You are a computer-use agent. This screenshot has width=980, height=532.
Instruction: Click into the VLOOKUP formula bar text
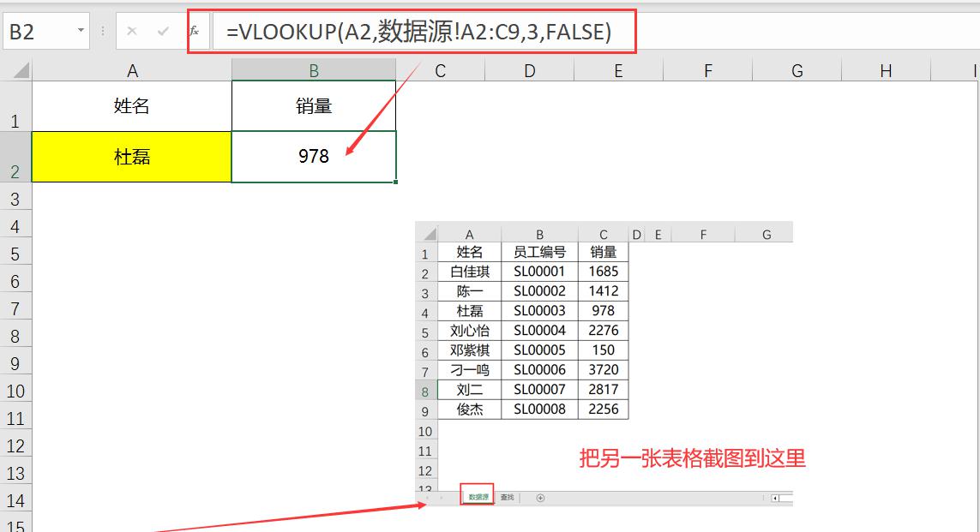pyautogui.click(x=418, y=31)
